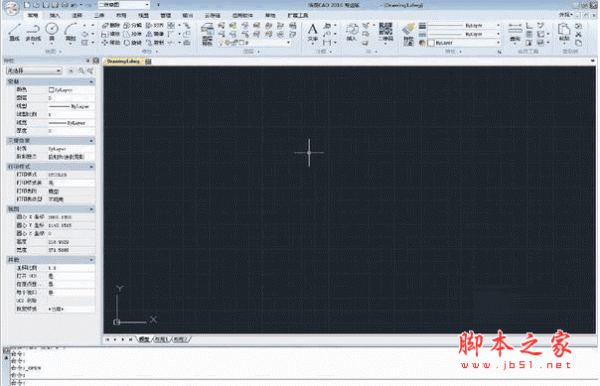The image size is (600, 386).
Task: Click the Print icon in quick access toolbar
Action: coord(65,5)
